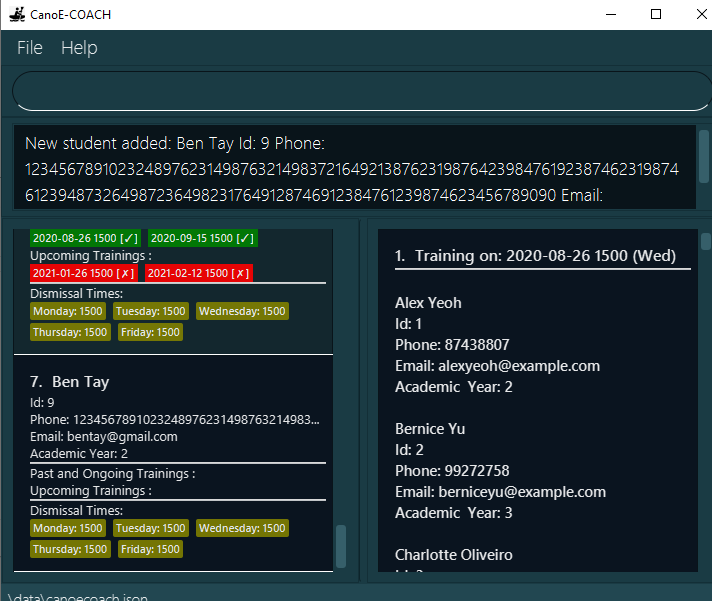This screenshot has width=712, height=601.
Task: Click Ben Tay's truncated phone number
Action: (175, 419)
